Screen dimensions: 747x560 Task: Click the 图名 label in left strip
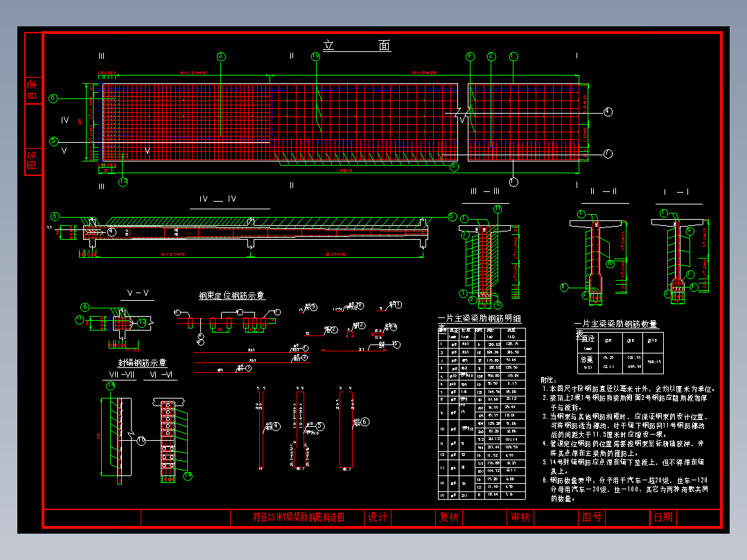tap(33, 160)
